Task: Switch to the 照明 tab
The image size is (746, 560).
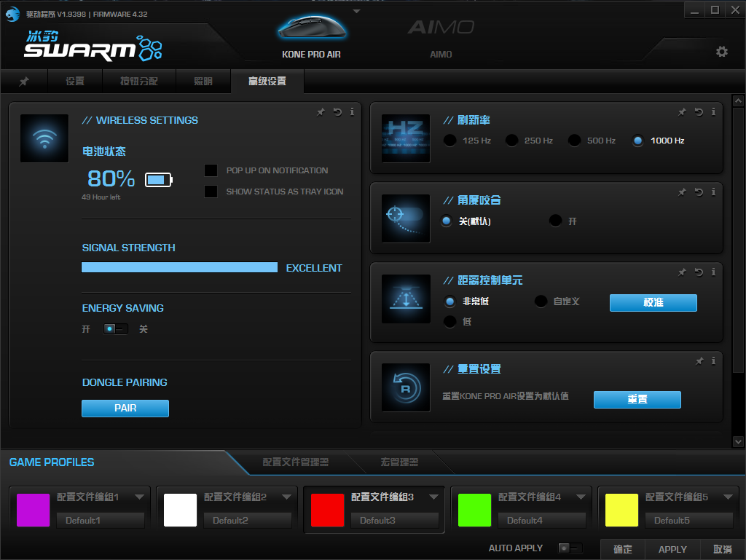Action: click(203, 82)
